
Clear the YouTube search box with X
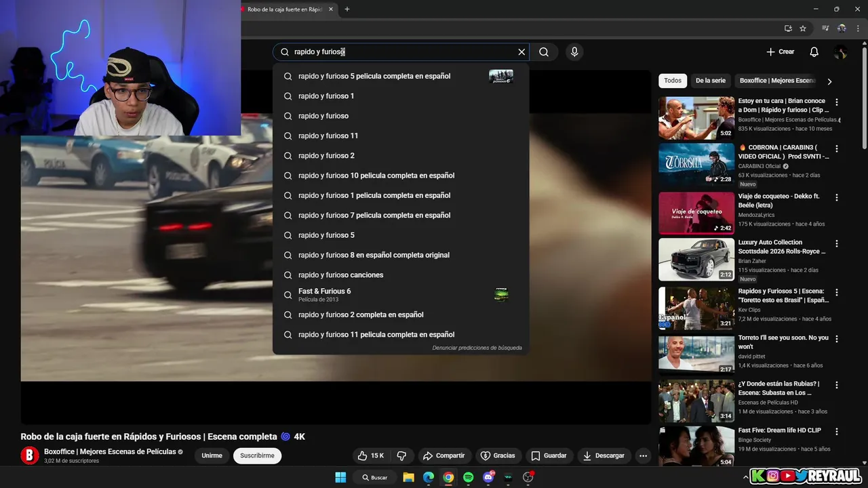click(x=521, y=52)
